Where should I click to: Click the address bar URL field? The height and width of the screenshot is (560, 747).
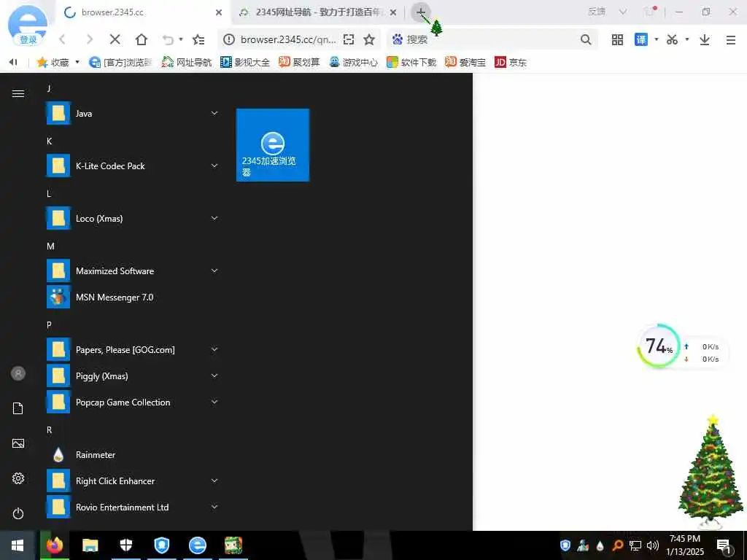click(288, 39)
